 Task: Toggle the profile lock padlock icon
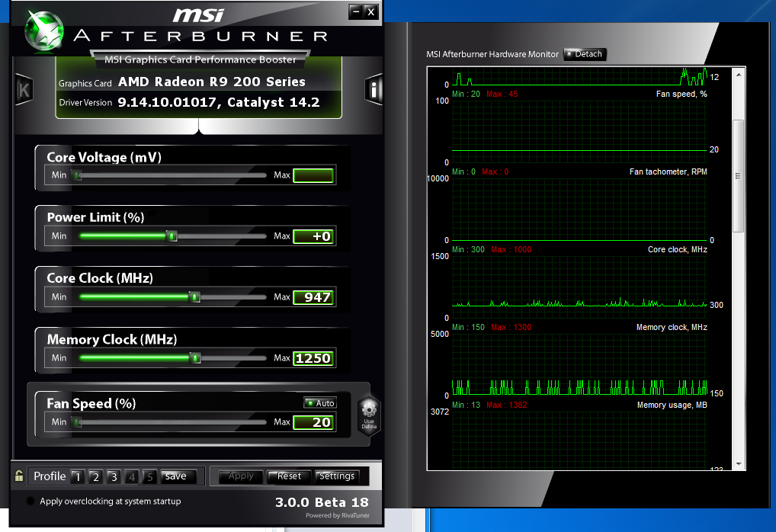click(19, 476)
